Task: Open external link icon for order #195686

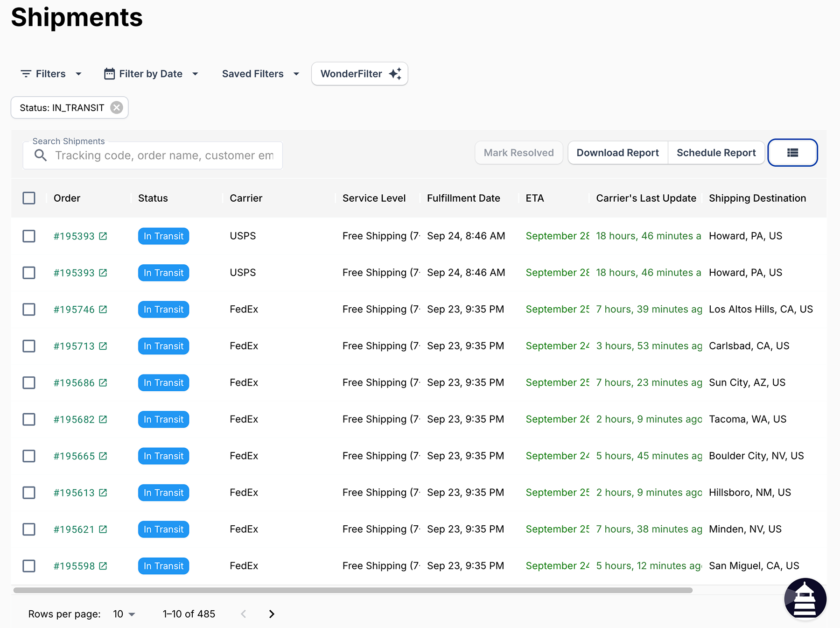Action: (103, 382)
